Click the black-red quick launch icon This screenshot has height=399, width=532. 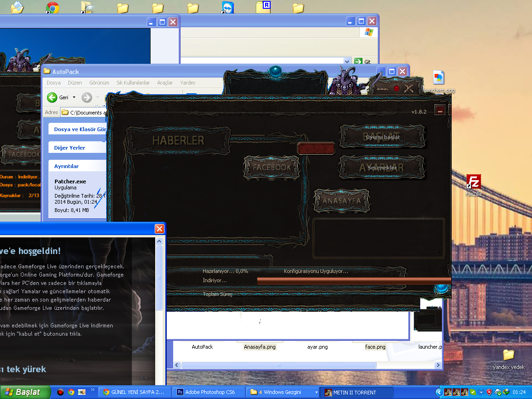click(x=60, y=392)
